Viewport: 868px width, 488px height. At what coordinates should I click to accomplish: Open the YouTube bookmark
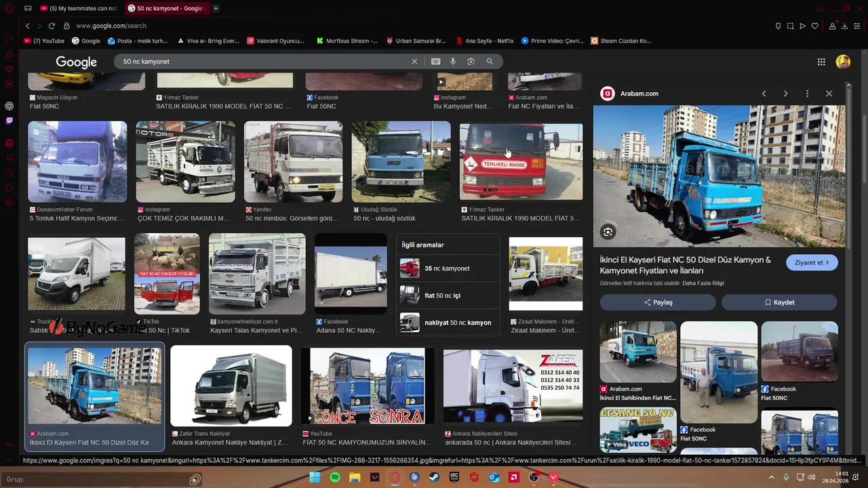[x=44, y=41]
